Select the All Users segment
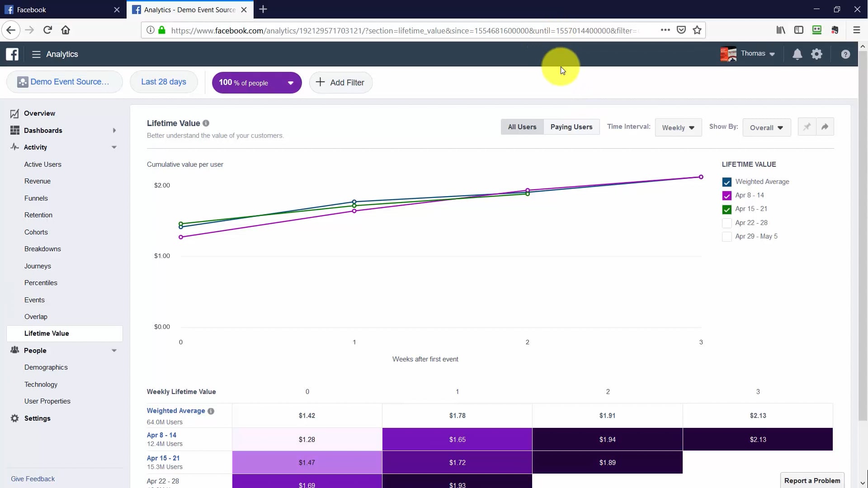The image size is (868, 488). tap(522, 127)
